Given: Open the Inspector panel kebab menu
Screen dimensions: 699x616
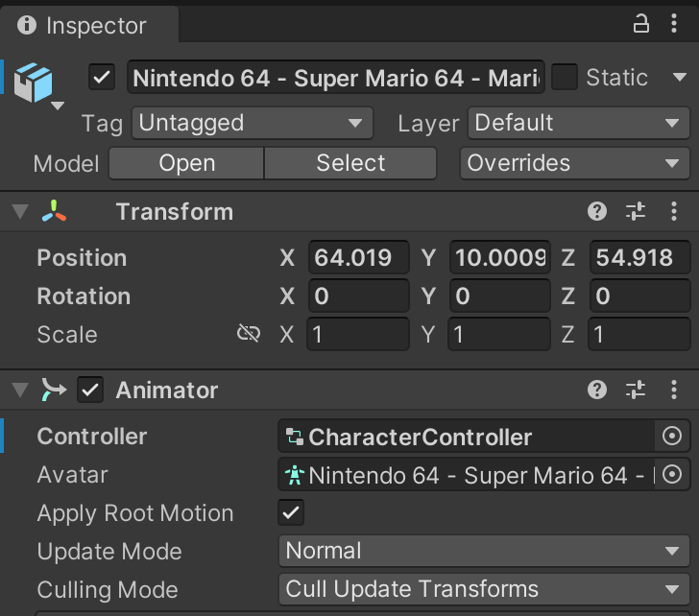Looking at the screenshot, I should pos(673,25).
